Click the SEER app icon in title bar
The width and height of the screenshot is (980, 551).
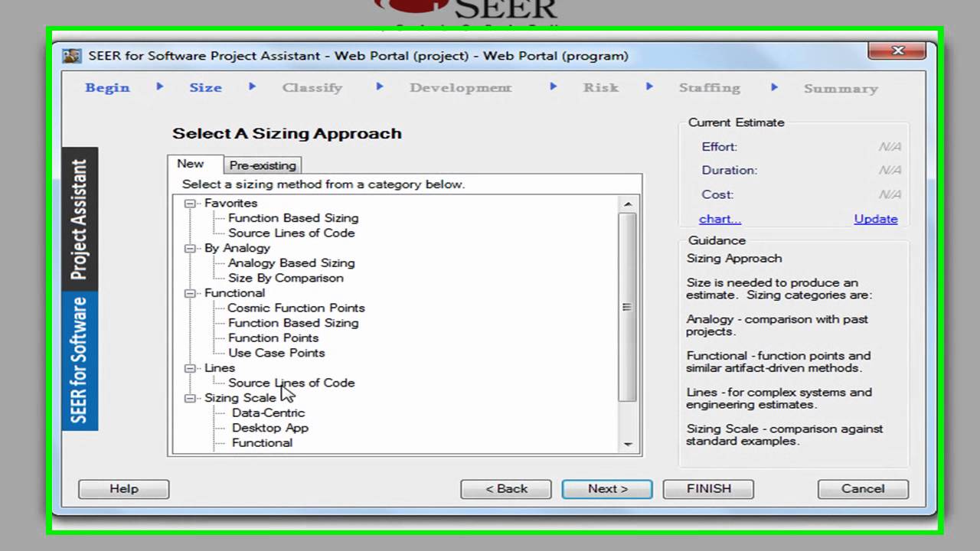[x=72, y=56]
